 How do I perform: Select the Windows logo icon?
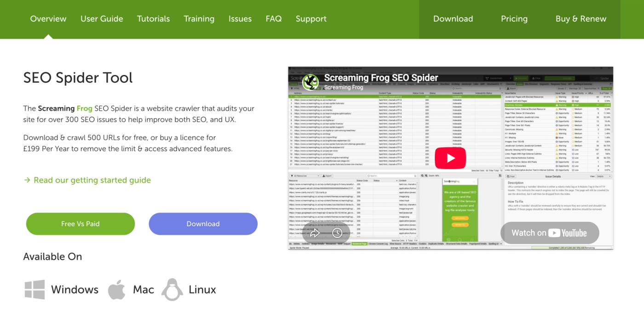point(34,290)
